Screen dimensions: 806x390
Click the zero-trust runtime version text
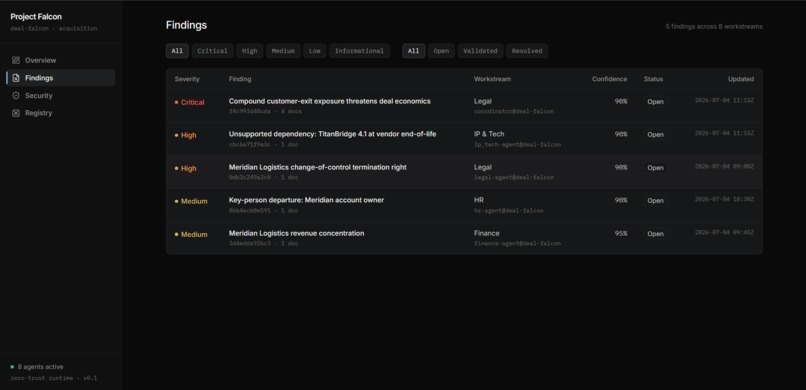tap(53, 378)
